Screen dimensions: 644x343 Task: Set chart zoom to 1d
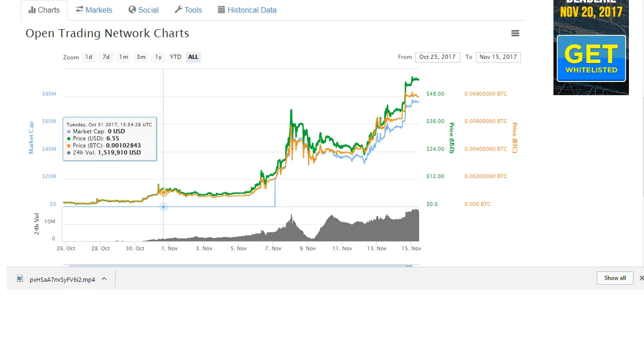point(89,57)
